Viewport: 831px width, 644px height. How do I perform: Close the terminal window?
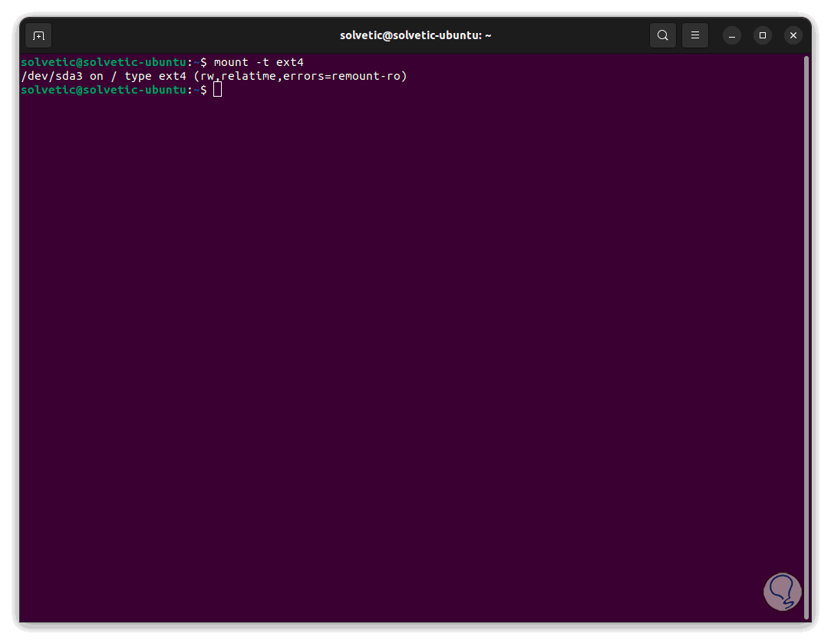[x=793, y=35]
